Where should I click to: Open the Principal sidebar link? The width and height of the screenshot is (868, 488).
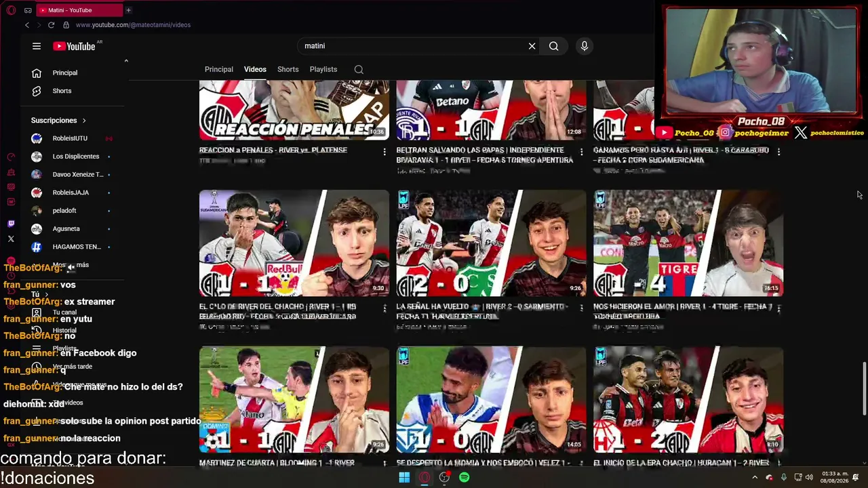[65, 73]
